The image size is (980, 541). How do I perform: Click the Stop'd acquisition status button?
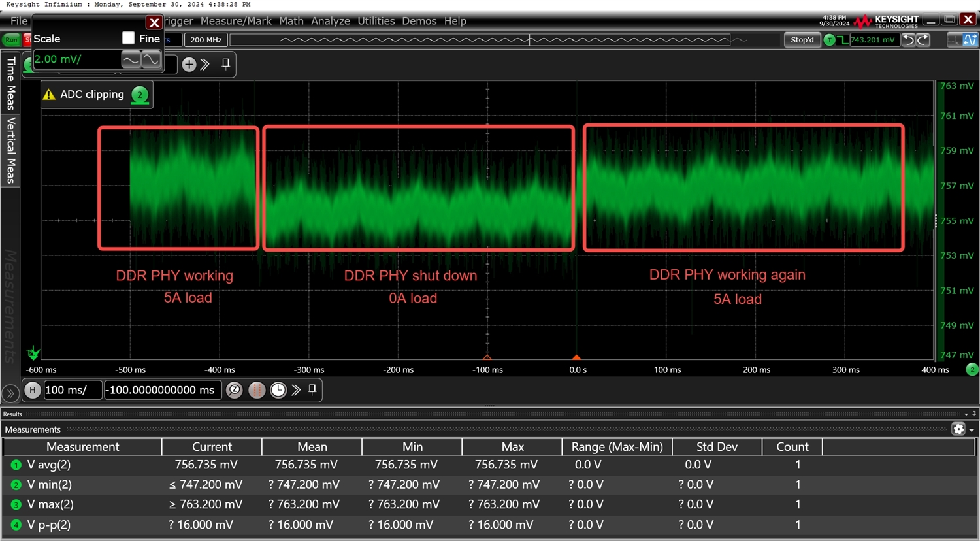click(x=802, y=40)
